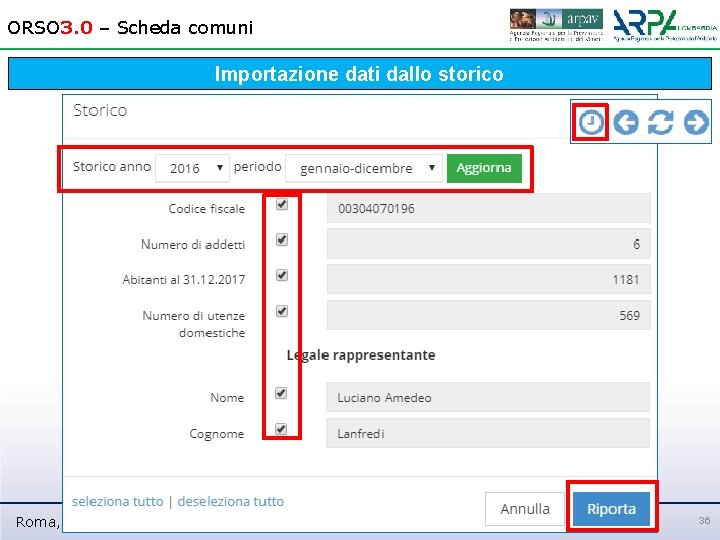Click the utenze domestiche field showing 569
The height and width of the screenshot is (540, 720).
tap(489, 315)
